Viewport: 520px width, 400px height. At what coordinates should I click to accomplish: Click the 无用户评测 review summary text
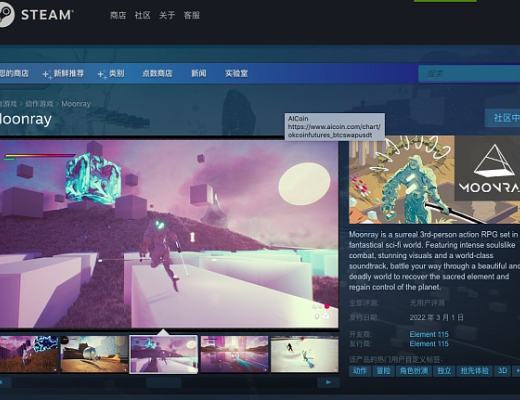coord(427,303)
